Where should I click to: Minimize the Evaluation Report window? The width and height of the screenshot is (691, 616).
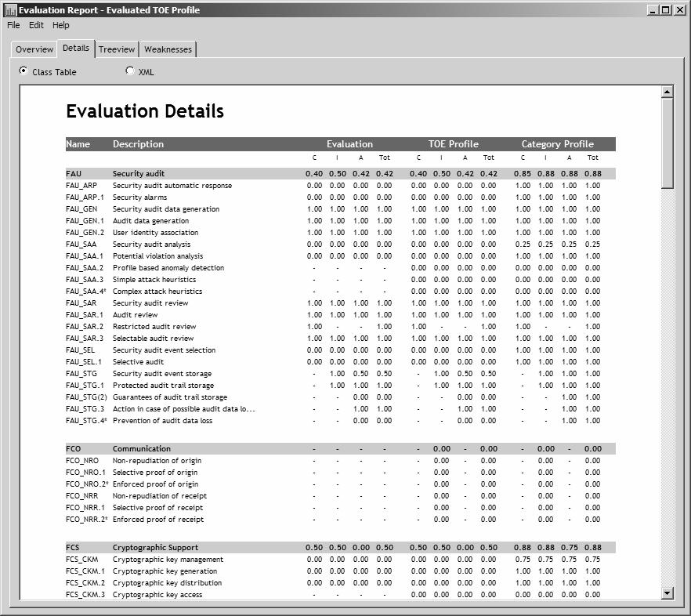point(653,10)
